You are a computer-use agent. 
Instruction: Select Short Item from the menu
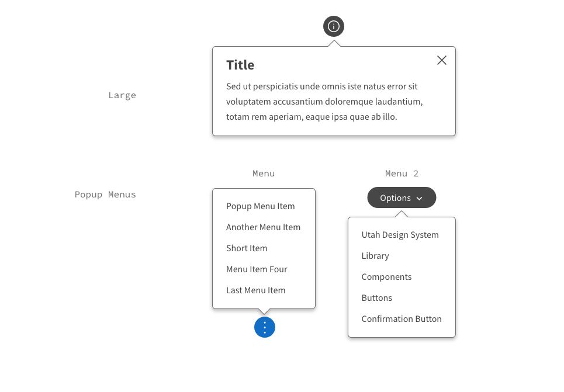[x=247, y=248]
